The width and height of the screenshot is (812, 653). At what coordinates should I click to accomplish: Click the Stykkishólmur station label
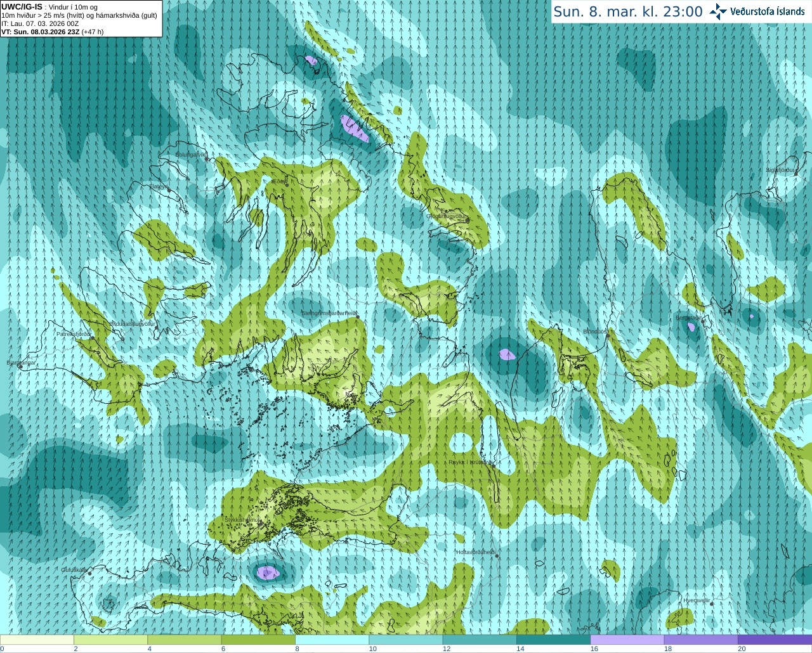243,519
